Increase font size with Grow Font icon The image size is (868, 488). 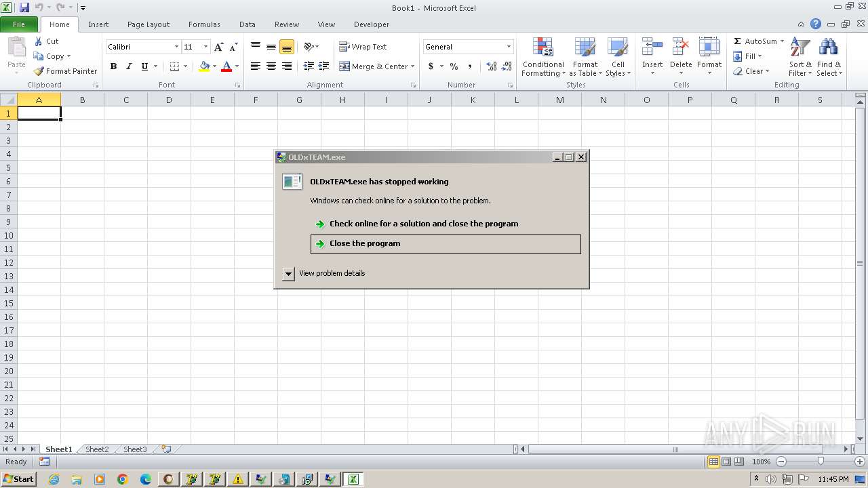click(218, 47)
